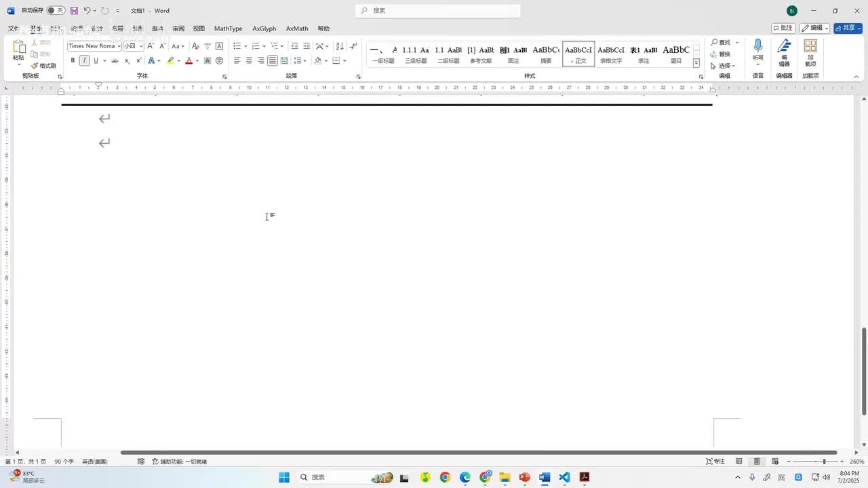Expand the numbered list dropdown arrow

click(x=264, y=46)
